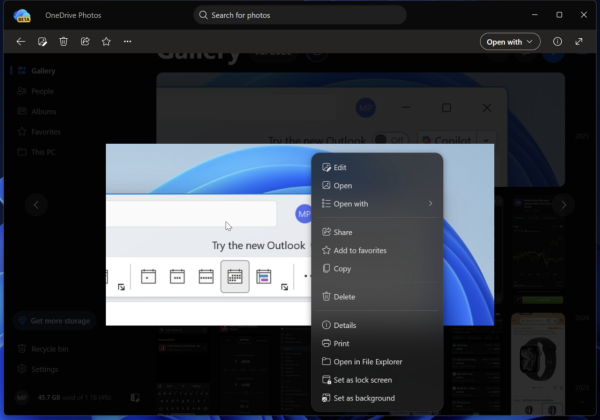
Task: Open the edit image tool in toolbar
Action: coord(42,41)
